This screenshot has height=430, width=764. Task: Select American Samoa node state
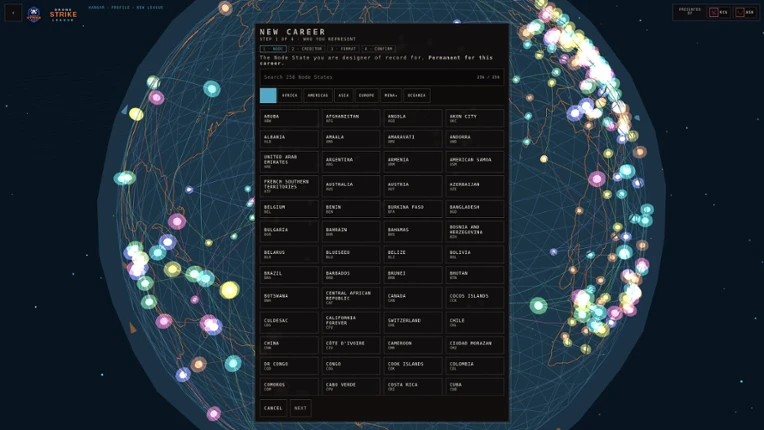pyautogui.click(x=475, y=162)
